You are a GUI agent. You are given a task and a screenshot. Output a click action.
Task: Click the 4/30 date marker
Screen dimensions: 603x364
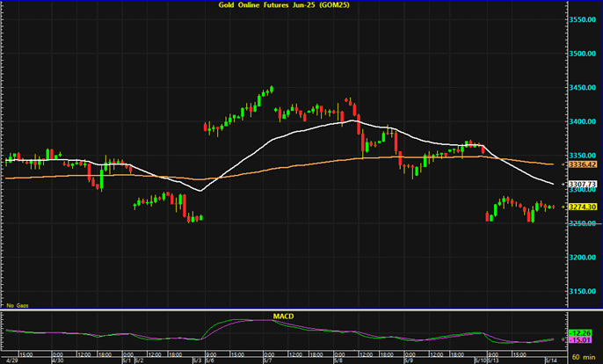click(58, 360)
